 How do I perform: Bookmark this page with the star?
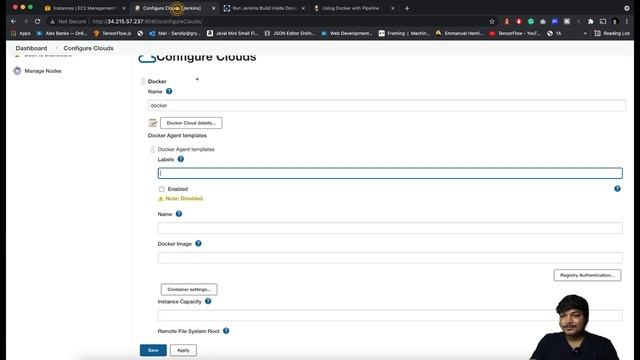click(492, 21)
